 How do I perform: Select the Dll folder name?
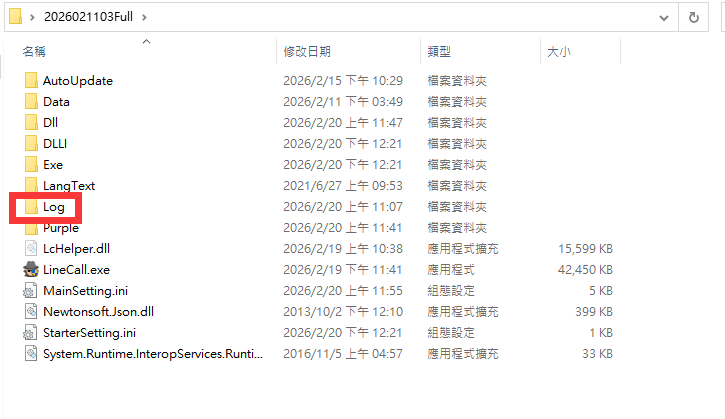click(x=50, y=123)
